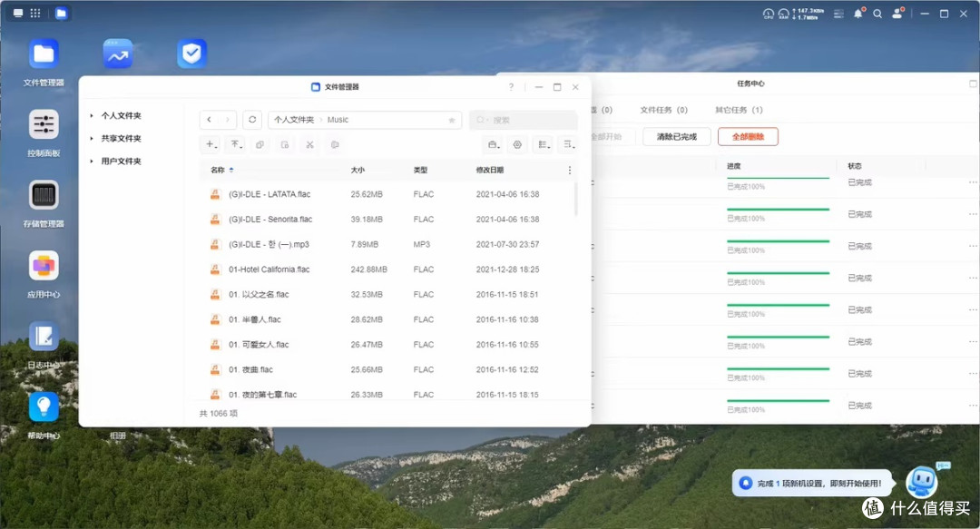Open the task list icon beside the bell
Image resolution: width=980 pixels, height=529 pixels.
(x=838, y=13)
